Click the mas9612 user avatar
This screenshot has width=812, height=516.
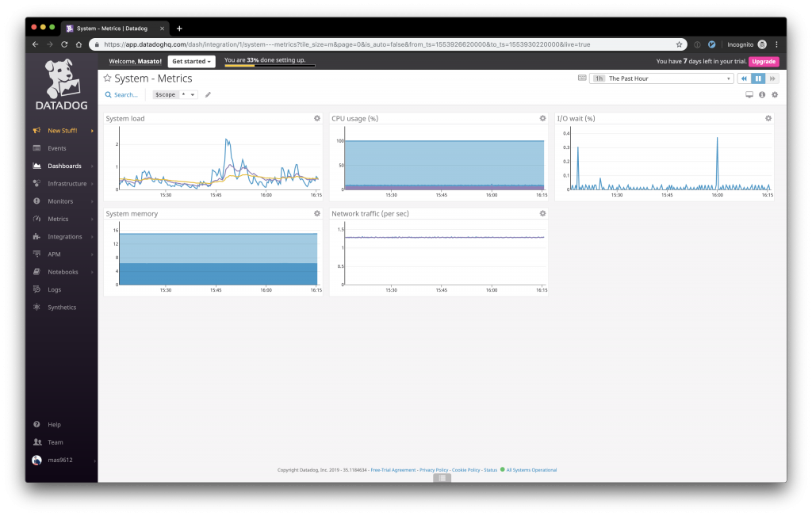point(36,460)
